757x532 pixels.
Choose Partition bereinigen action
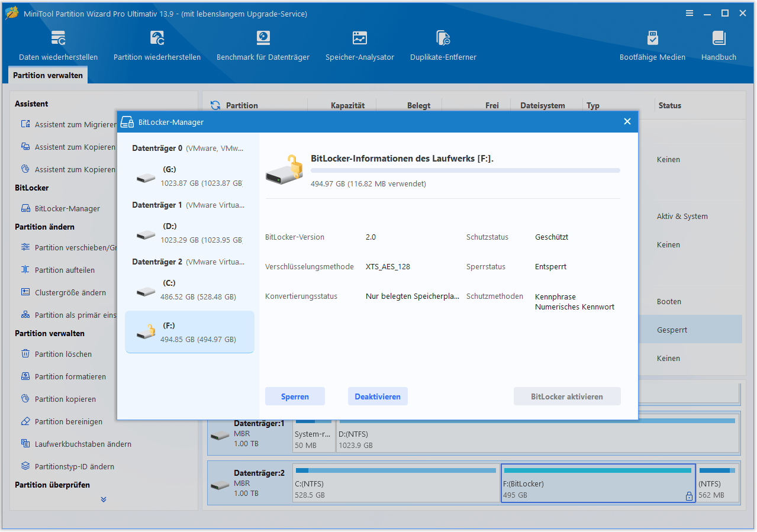coord(62,421)
